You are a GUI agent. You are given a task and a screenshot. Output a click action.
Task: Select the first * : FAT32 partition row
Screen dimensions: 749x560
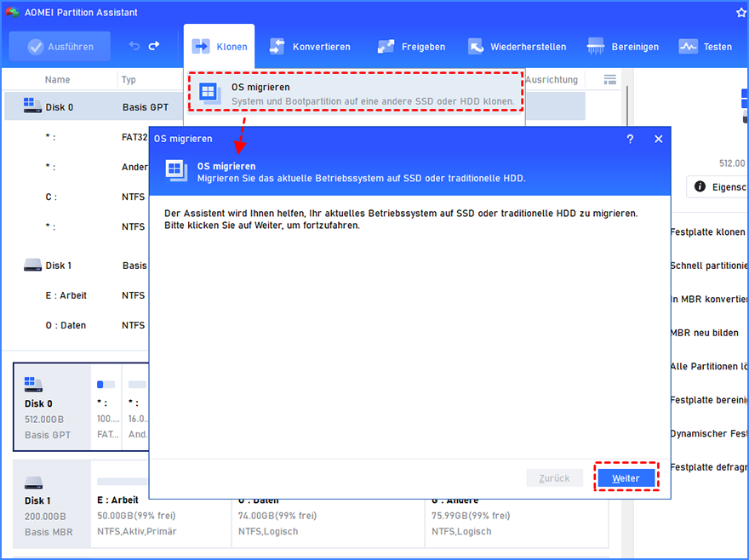(77, 137)
